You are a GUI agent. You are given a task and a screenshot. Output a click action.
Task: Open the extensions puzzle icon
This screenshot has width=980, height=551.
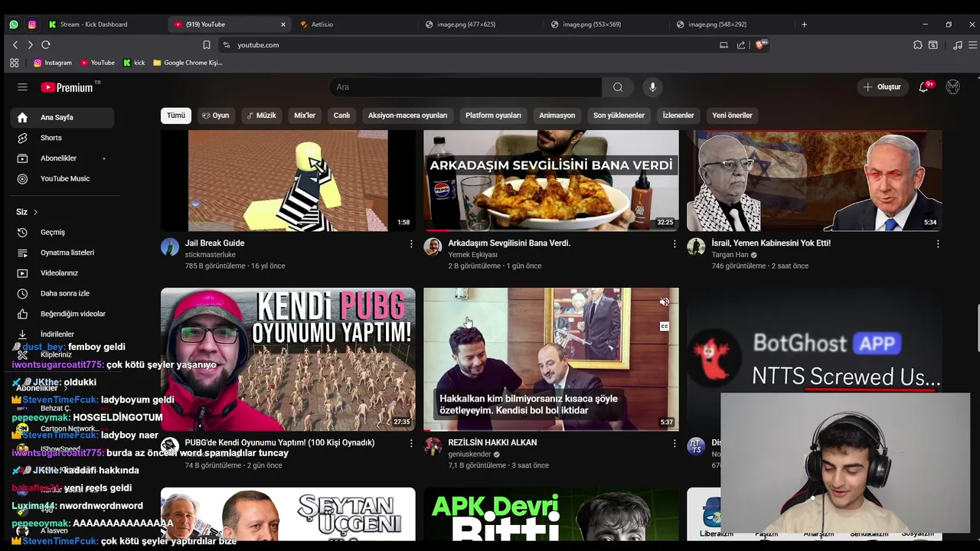coord(918,45)
